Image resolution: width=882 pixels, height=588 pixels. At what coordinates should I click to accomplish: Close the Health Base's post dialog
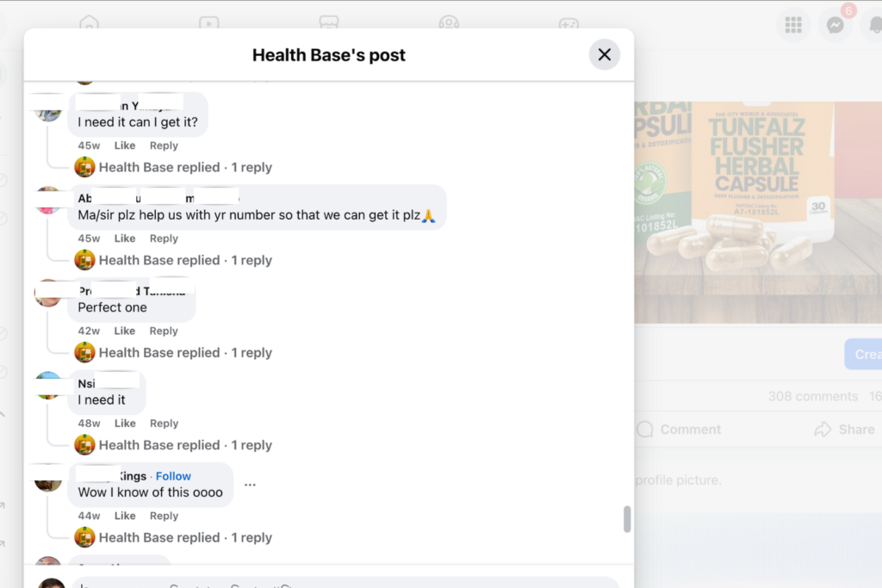pos(604,54)
